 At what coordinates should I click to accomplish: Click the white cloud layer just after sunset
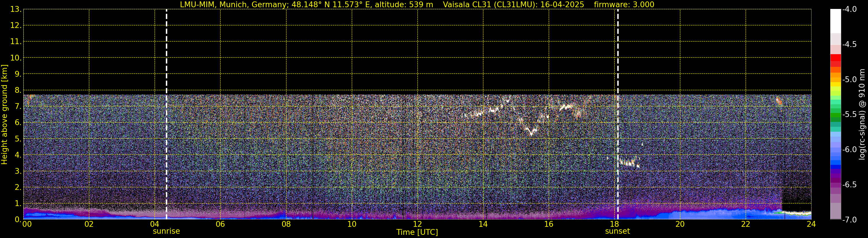click(628, 163)
